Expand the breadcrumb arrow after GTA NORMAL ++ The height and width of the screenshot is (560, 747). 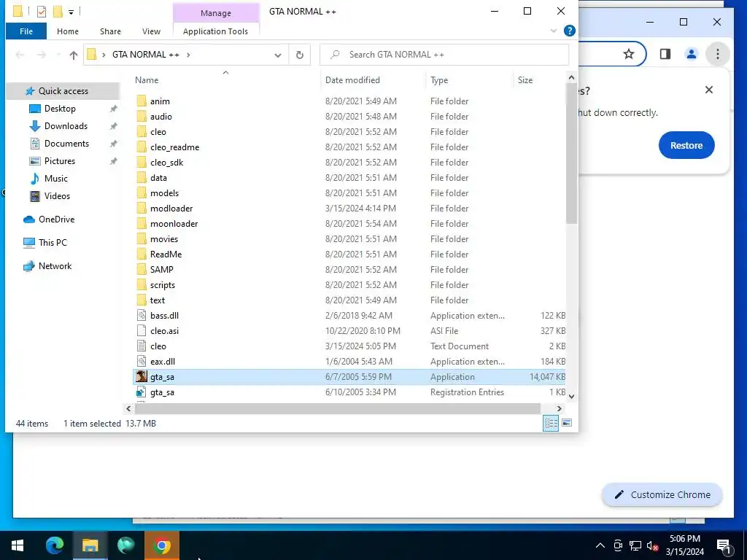189,55
